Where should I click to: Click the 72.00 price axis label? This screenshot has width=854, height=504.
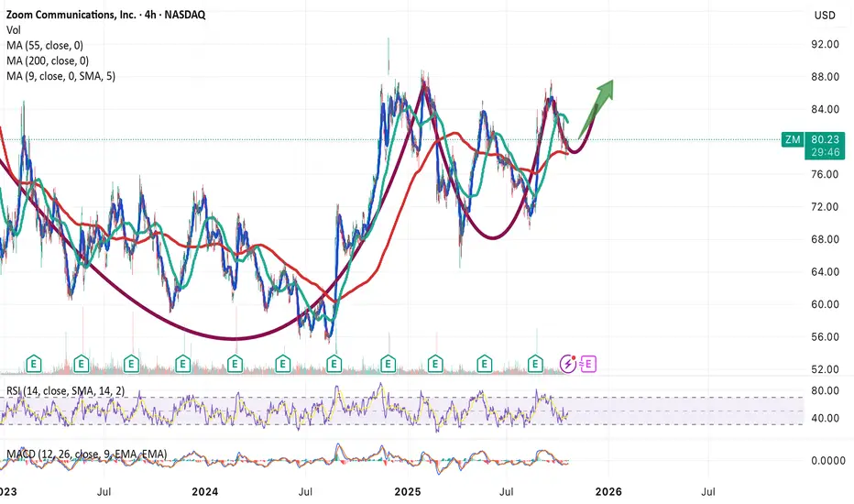(825, 206)
